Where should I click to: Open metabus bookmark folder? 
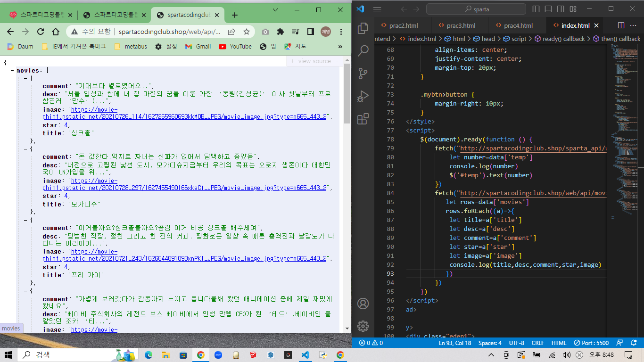pos(131,46)
